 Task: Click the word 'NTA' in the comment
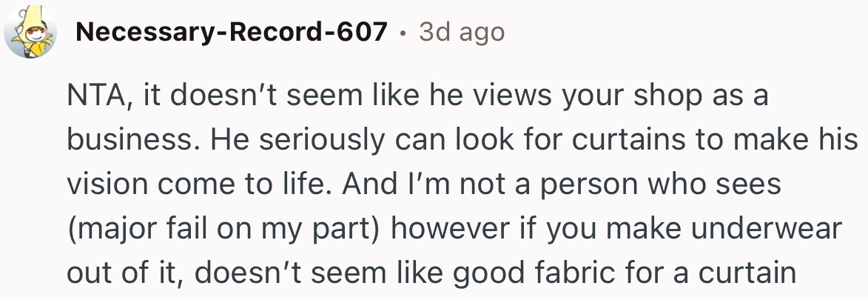[x=94, y=96]
